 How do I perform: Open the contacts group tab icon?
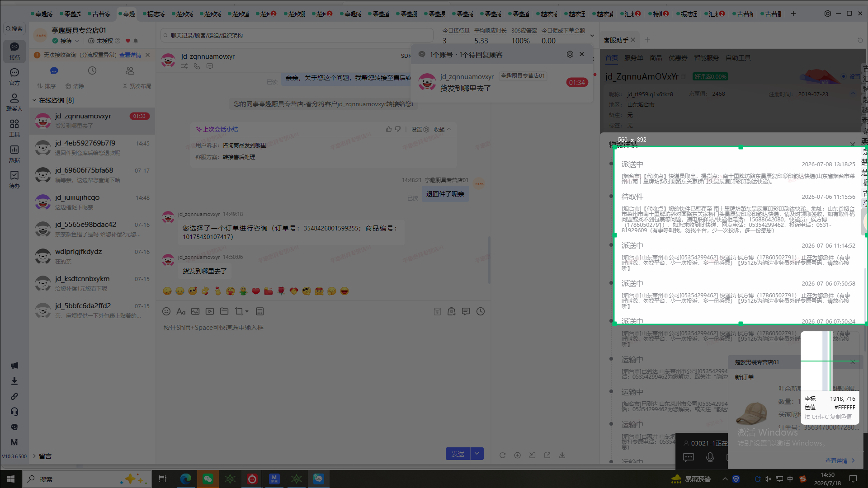130,70
